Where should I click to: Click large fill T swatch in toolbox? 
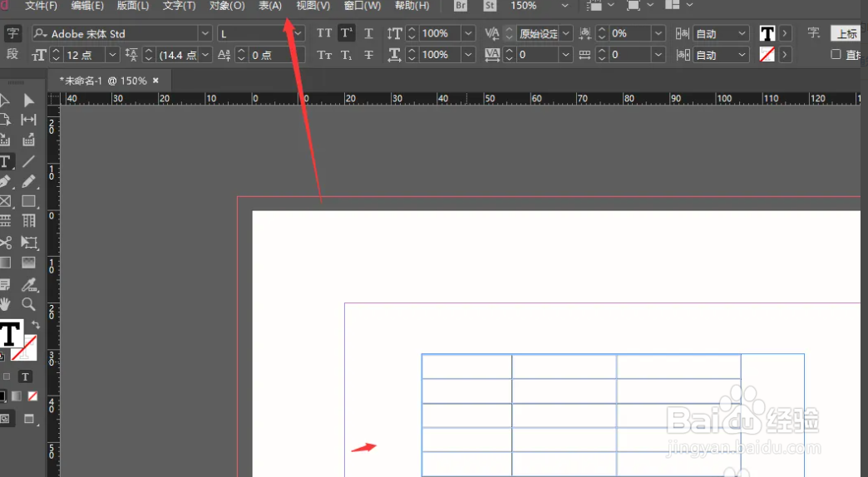point(10,334)
